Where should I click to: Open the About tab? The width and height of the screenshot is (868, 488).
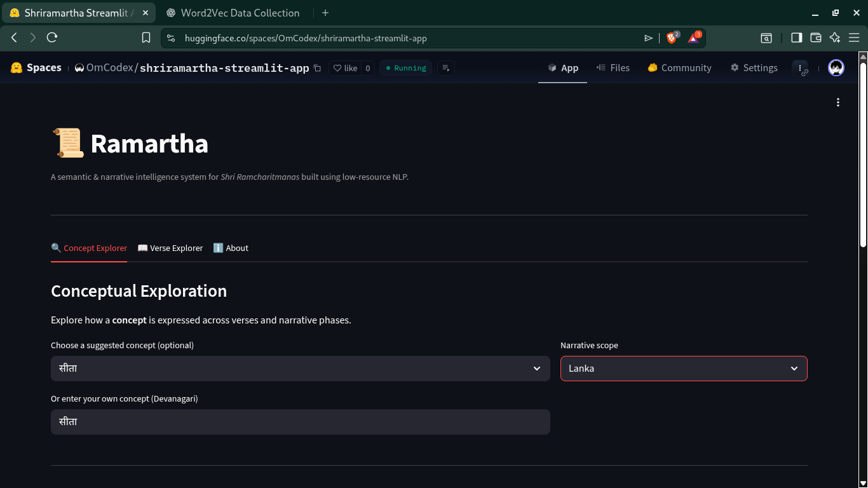(231, 248)
